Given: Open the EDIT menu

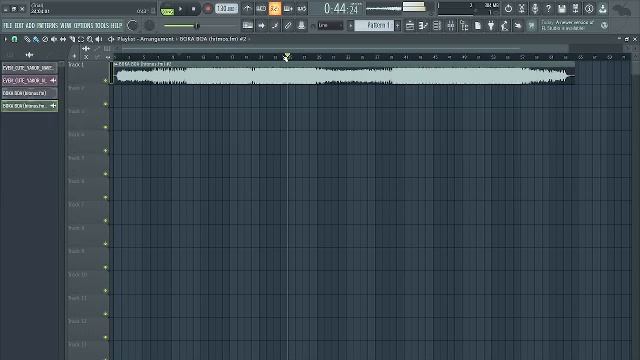Looking at the screenshot, I should pos(19,25).
